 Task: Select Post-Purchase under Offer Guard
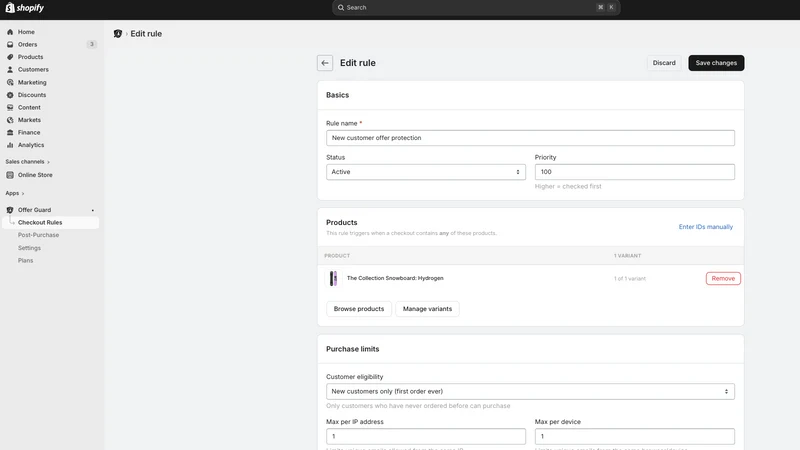tap(38, 235)
